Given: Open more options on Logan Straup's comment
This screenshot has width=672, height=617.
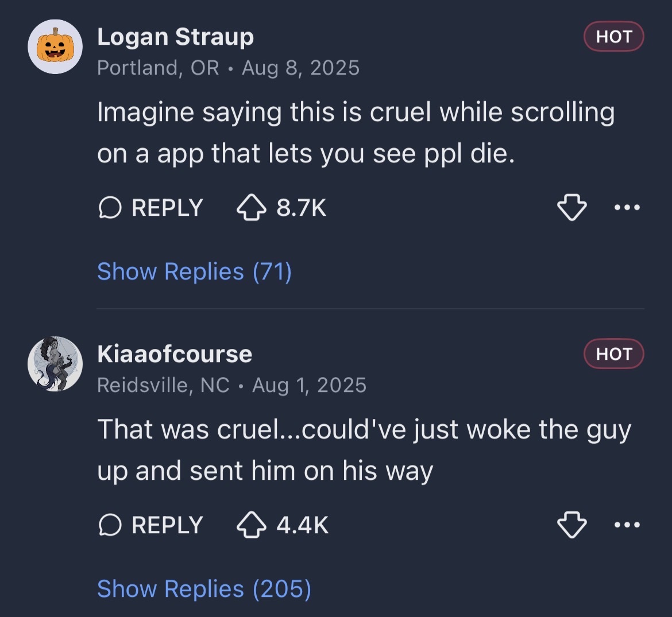Looking at the screenshot, I should (x=627, y=207).
